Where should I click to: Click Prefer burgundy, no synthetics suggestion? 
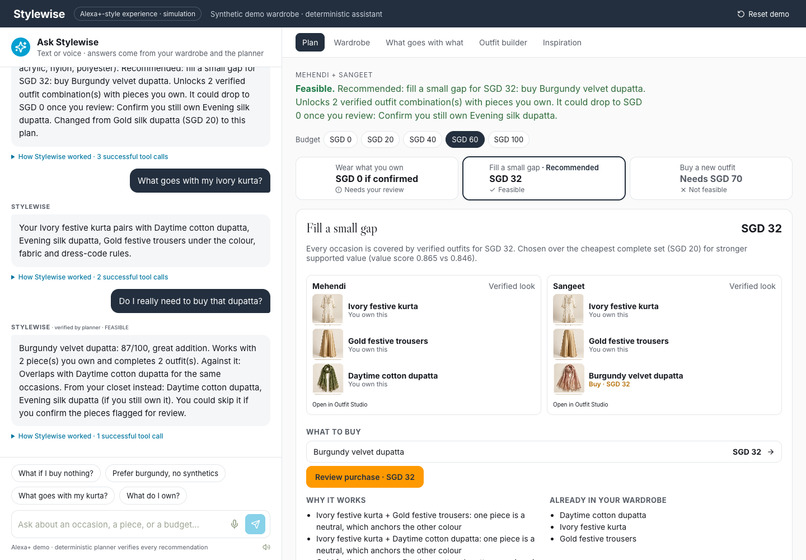(x=165, y=473)
